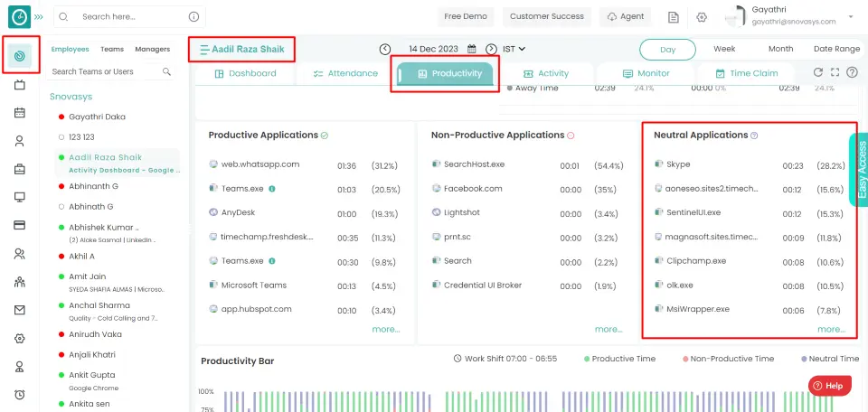Open the Gayathri profile dropdown arrow
This screenshot has height=412, width=868.
(851, 16)
